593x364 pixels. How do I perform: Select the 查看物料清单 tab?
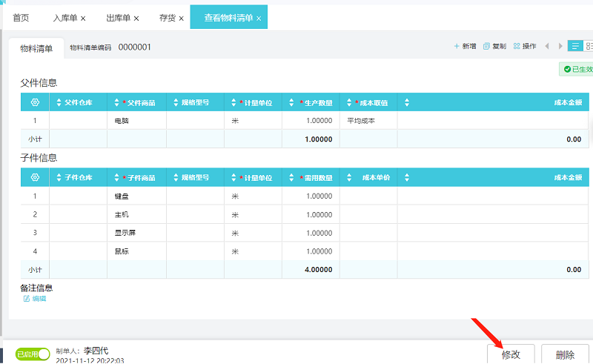click(x=228, y=18)
